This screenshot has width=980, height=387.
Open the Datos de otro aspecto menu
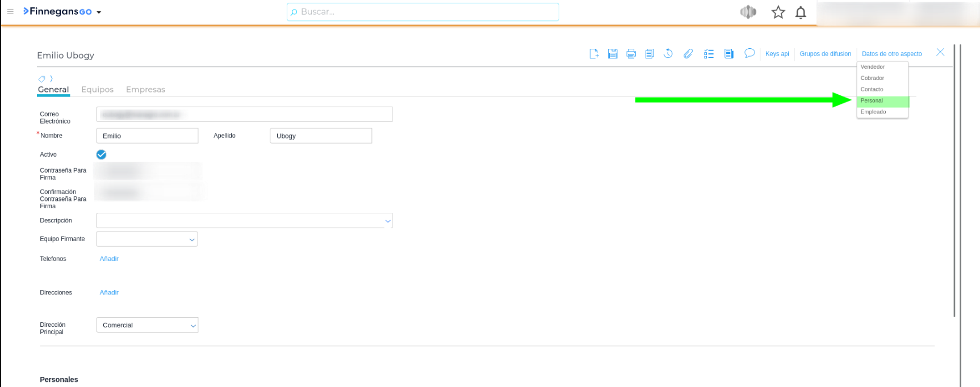click(891, 54)
